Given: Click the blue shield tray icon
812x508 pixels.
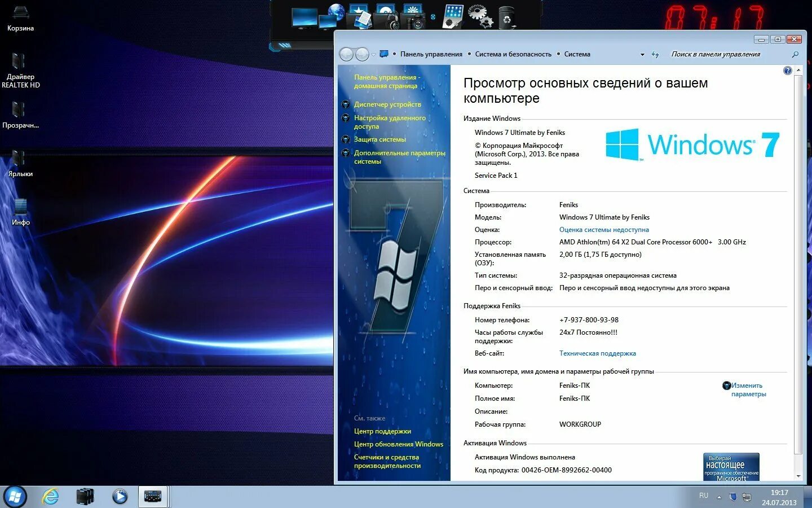Looking at the screenshot, I should click(733, 497).
